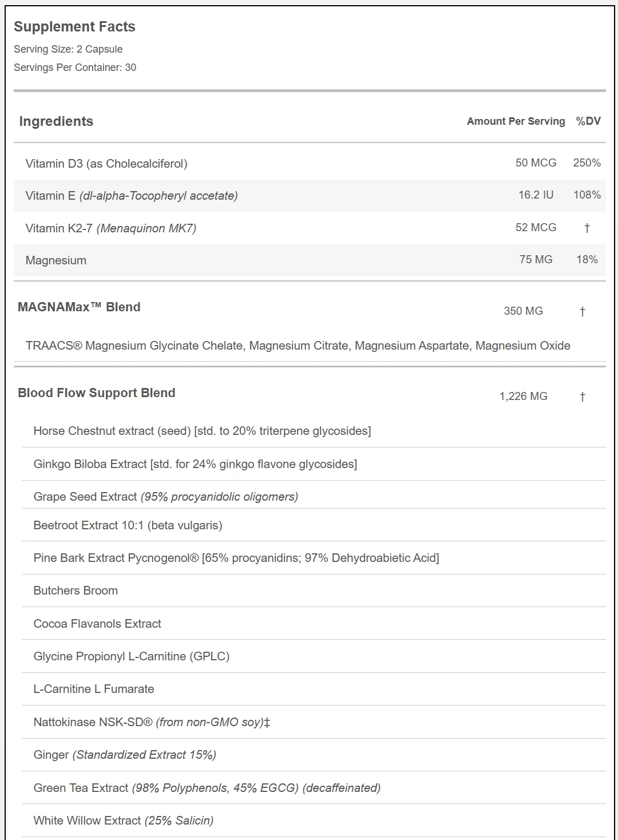Click the %DV column header
This screenshot has height=840, width=618.
[x=588, y=121]
